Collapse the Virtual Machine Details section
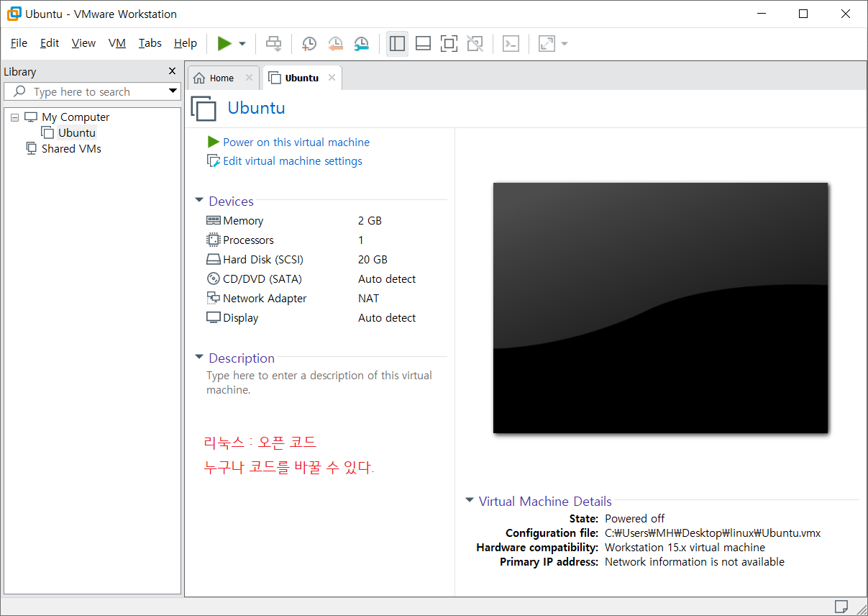The image size is (868, 616). [x=470, y=501]
